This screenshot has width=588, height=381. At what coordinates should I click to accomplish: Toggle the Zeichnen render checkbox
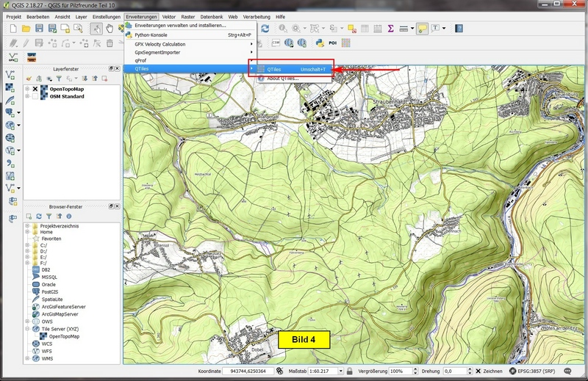click(479, 371)
